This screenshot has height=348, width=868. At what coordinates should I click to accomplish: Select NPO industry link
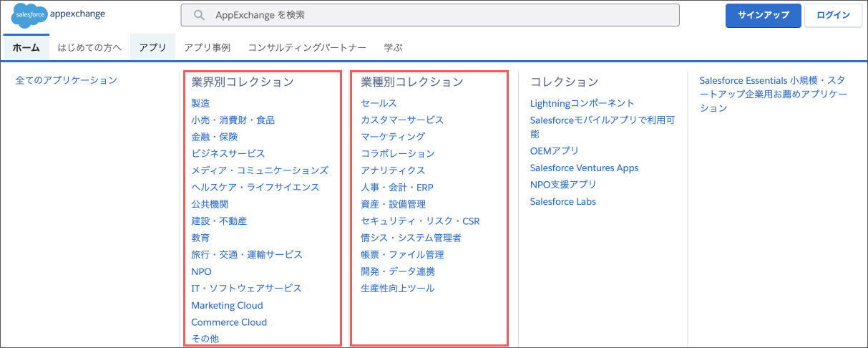(201, 271)
